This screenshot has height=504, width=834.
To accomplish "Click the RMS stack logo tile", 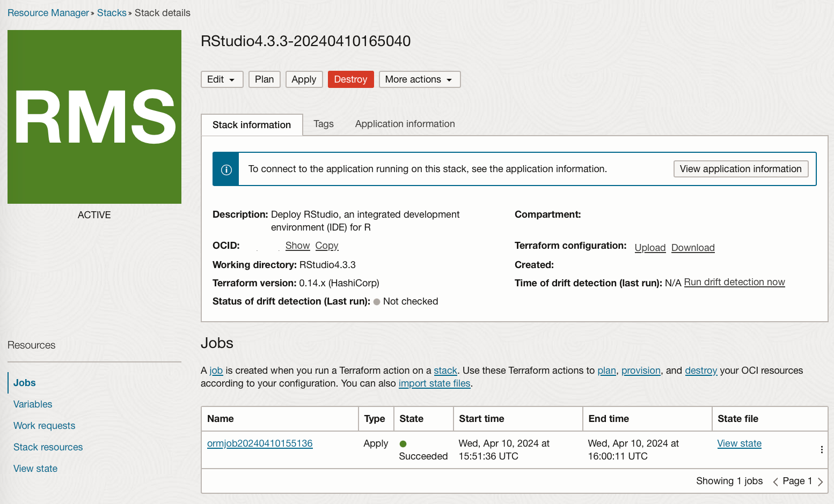I will click(94, 117).
